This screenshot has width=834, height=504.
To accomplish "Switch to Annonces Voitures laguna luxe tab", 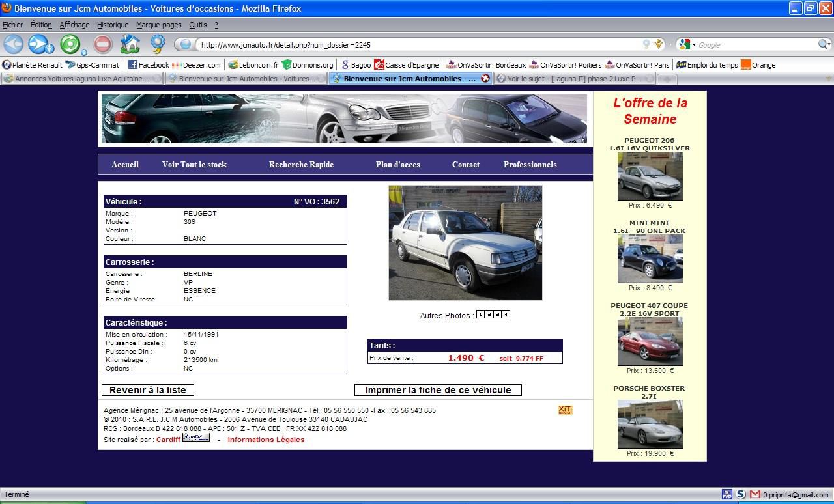I will click(x=81, y=79).
